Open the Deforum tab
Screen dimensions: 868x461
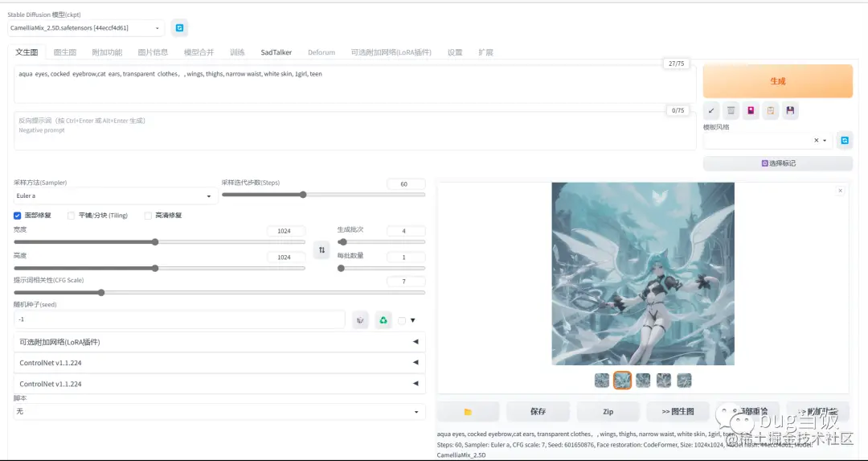click(x=321, y=52)
